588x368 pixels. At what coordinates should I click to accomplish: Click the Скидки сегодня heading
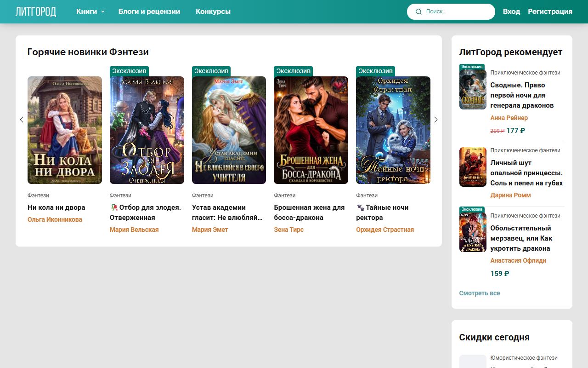click(x=494, y=337)
